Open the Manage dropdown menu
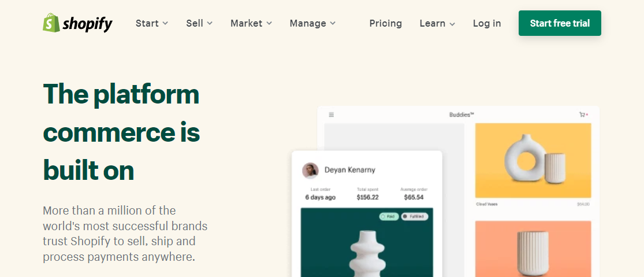 [x=312, y=23]
